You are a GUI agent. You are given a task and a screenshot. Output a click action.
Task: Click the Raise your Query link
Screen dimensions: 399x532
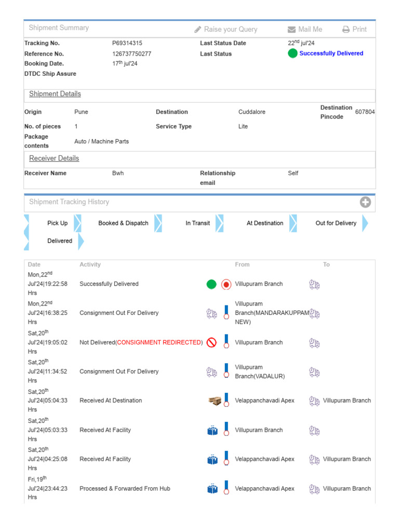click(230, 30)
